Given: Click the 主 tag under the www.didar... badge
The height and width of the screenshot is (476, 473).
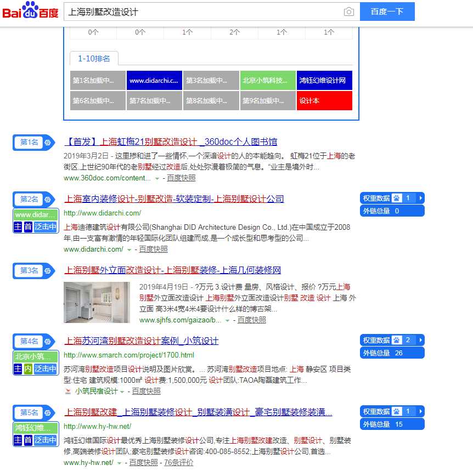Looking at the screenshot, I should (18, 227).
